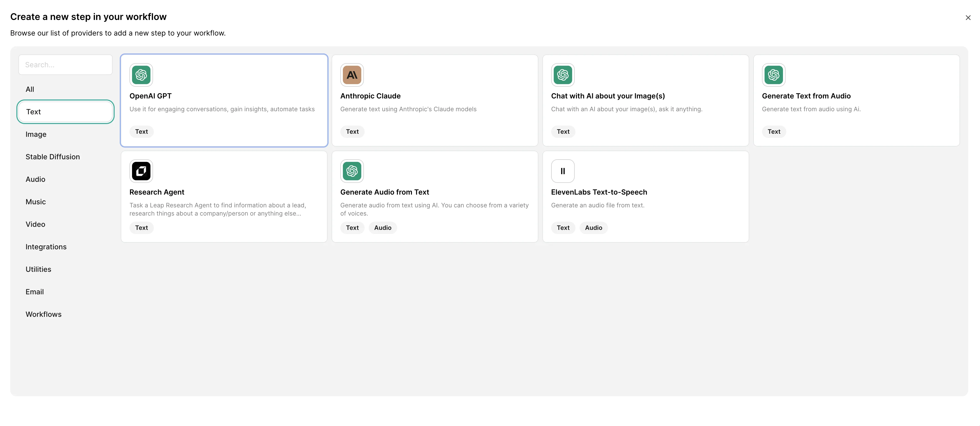Switch to the Image category
Viewport: 980px width, 426px height.
pyautogui.click(x=36, y=134)
